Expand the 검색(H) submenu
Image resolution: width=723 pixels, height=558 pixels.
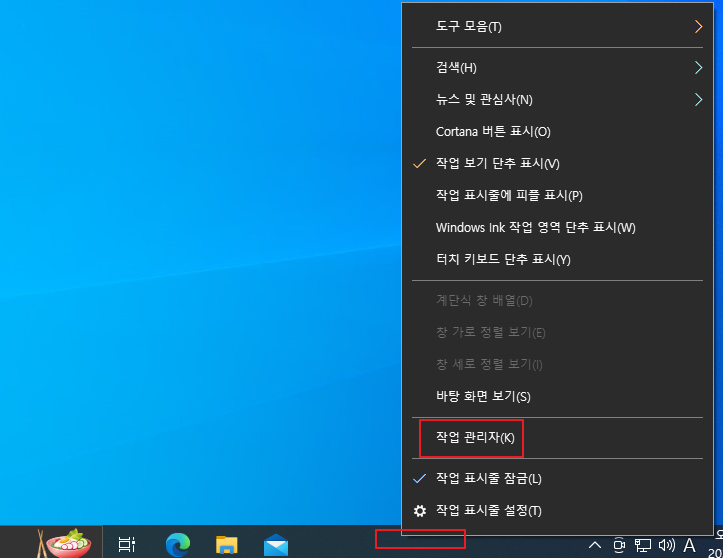click(557, 68)
